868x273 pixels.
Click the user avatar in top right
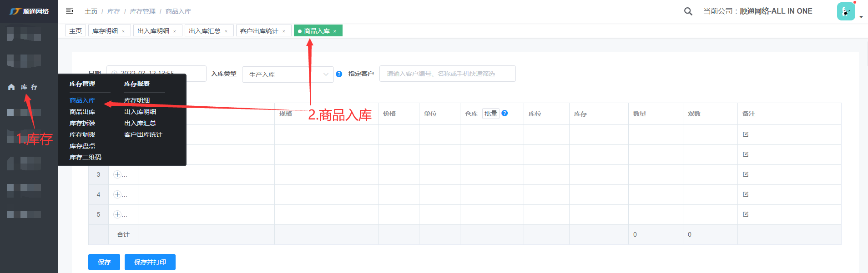[x=846, y=11]
